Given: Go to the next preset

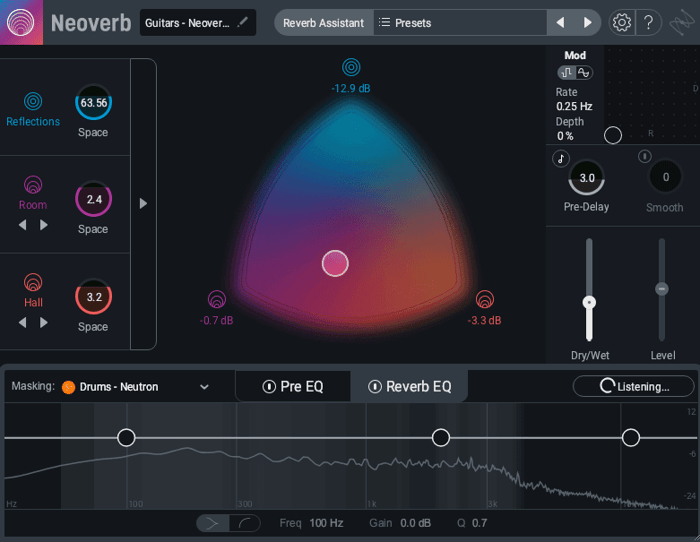Looking at the screenshot, I should point(588,22).
